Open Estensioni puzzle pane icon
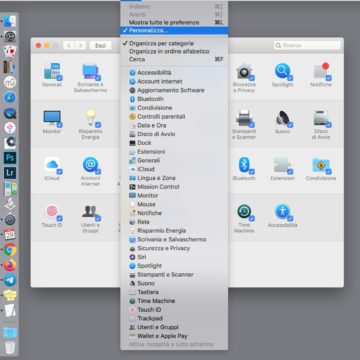Image resolution: width=360 pixels, height=360 pixels. coord(283,165)
